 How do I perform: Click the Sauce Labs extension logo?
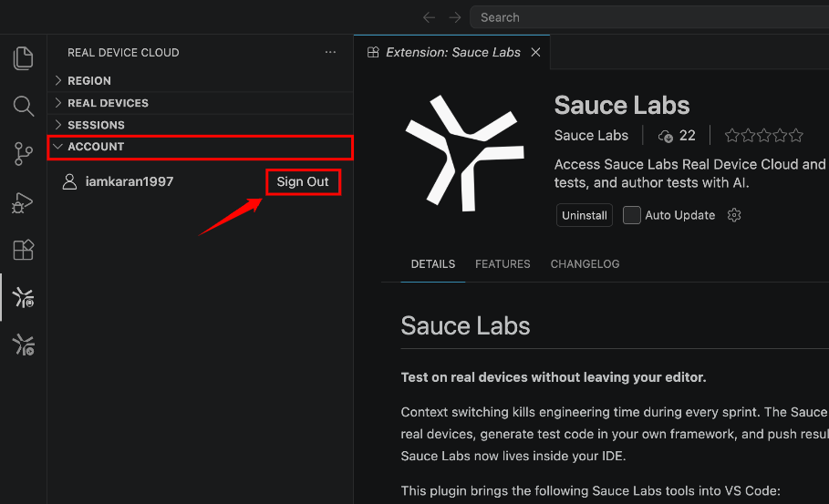tap(465, 153)
